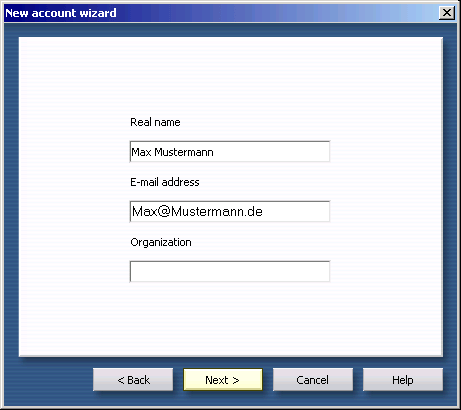Click the E-mail address label
The width and height of the screenshot is (461, 410).
pos(165,182)
